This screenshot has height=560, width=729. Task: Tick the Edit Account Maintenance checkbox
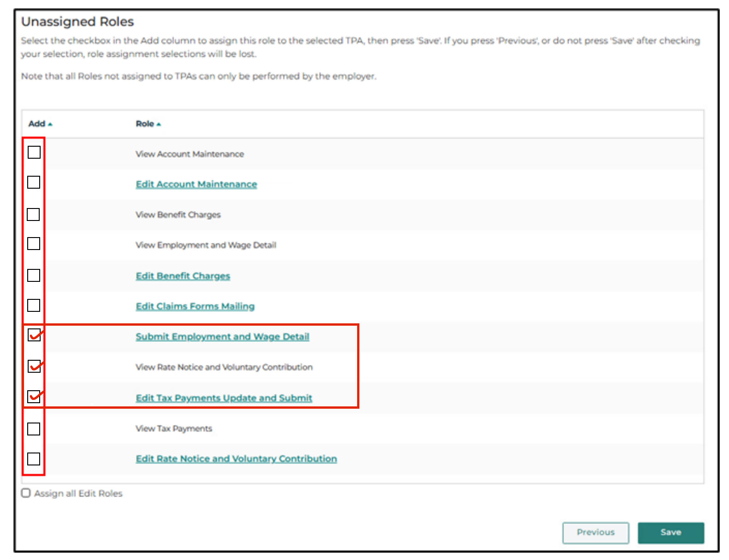pyautogui.click(x=34, y=182)
